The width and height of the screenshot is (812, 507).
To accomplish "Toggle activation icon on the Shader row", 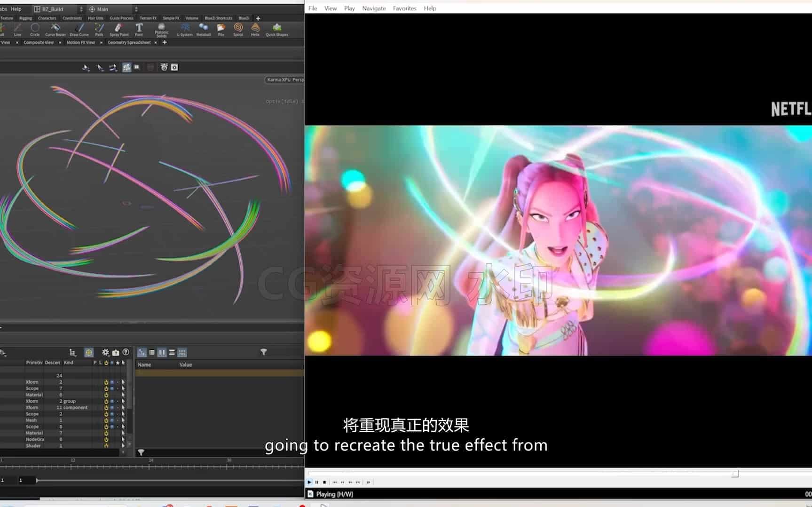I will click(106, 446).
